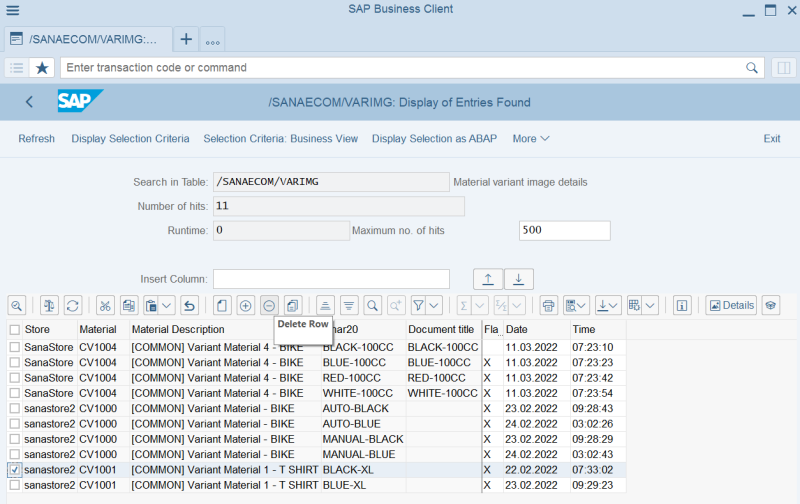Click Display Selection Criteria
Screen dimensions: 800x504
point(130,139)
